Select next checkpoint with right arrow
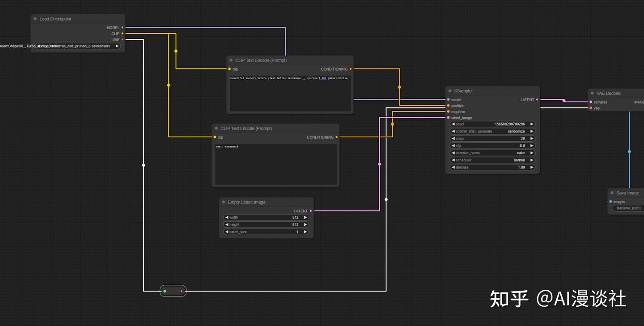Viewport: 644px width, 326px height. pos(117,46)
